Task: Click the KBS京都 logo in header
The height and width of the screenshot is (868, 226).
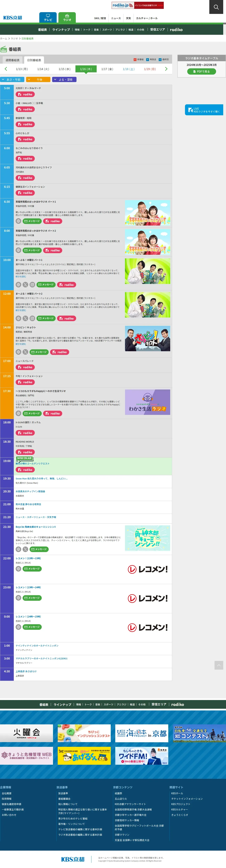Action: (x=13, y=18)
